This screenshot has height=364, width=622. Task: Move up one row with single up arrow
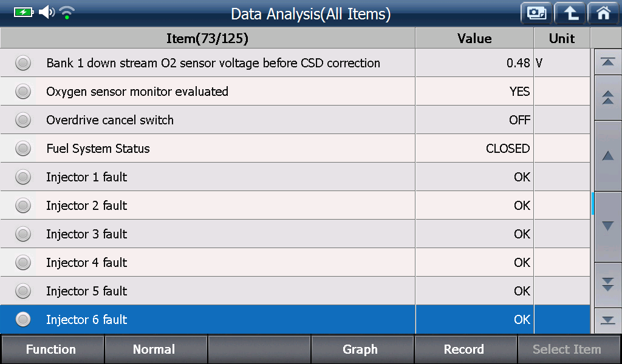(x=607, y=156)
